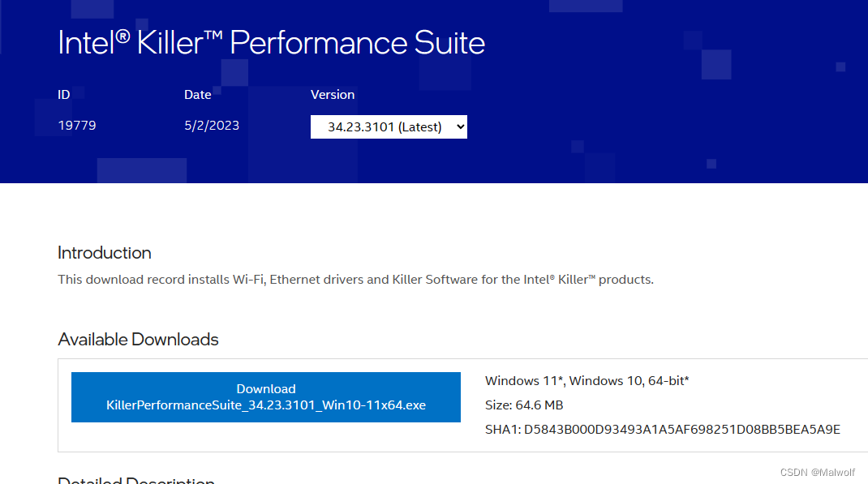The image size is (868, 484).
Task: Click the introduction paragraph about Wi-Fi, Ethernet drivers
Action: pyautogui.click(x=355, y=280)
